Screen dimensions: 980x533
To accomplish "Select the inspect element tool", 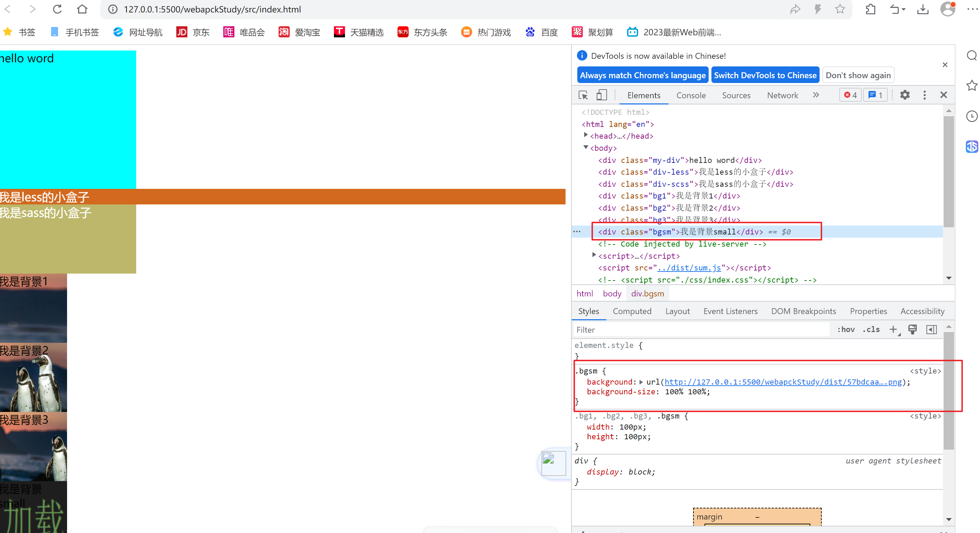I will (x=582, y=95).
